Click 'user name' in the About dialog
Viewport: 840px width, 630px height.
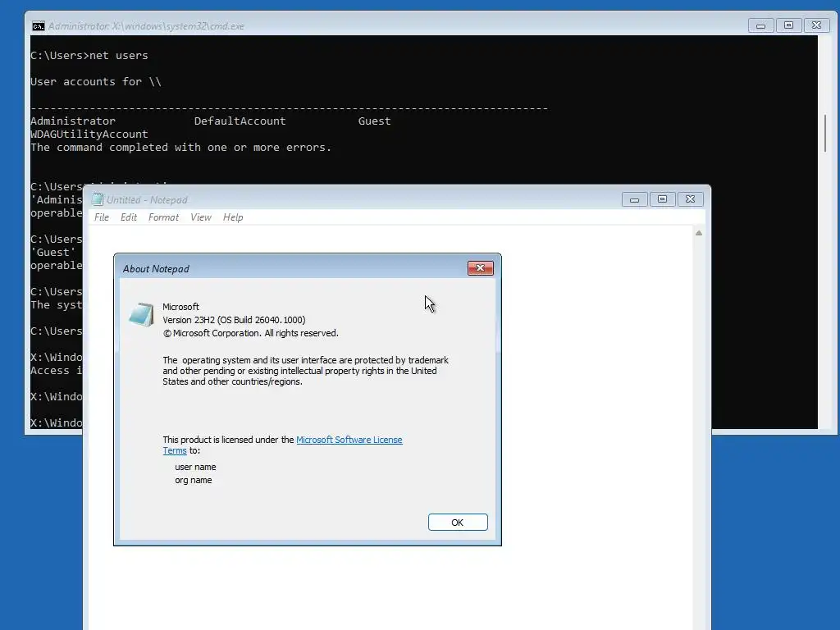click(x=195, y=467)
